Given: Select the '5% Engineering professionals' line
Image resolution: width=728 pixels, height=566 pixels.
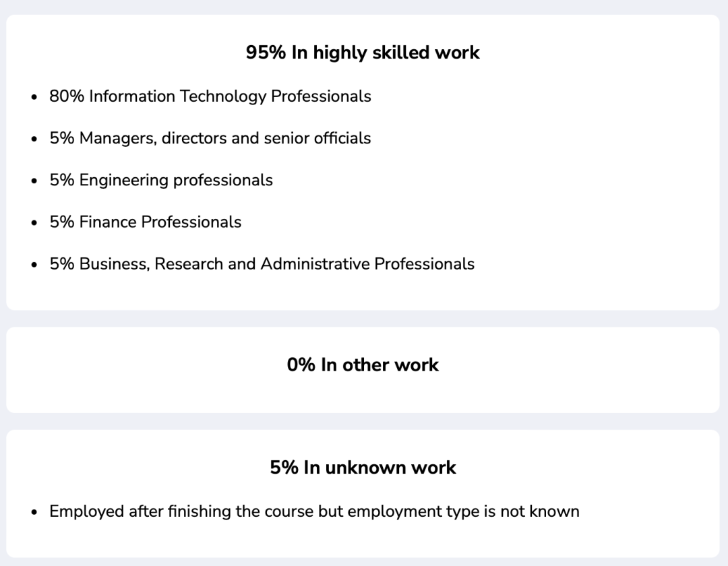Looking at the screenshot, I should click(161, 180).
